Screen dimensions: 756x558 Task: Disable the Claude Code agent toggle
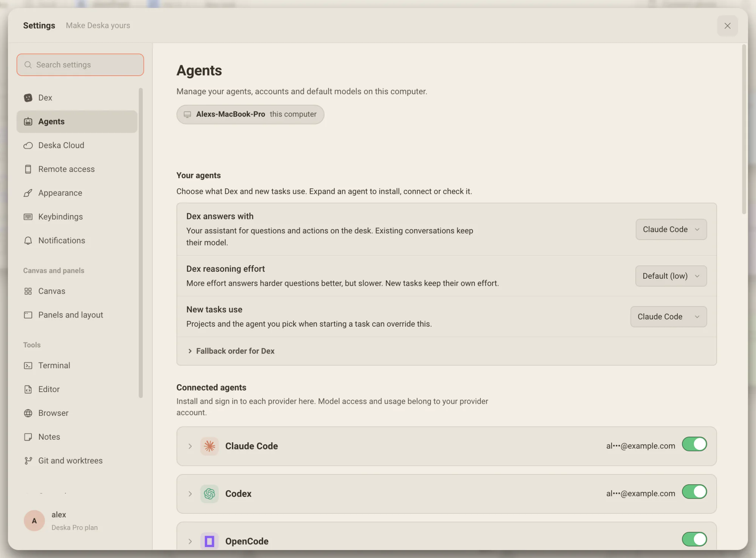694,444
